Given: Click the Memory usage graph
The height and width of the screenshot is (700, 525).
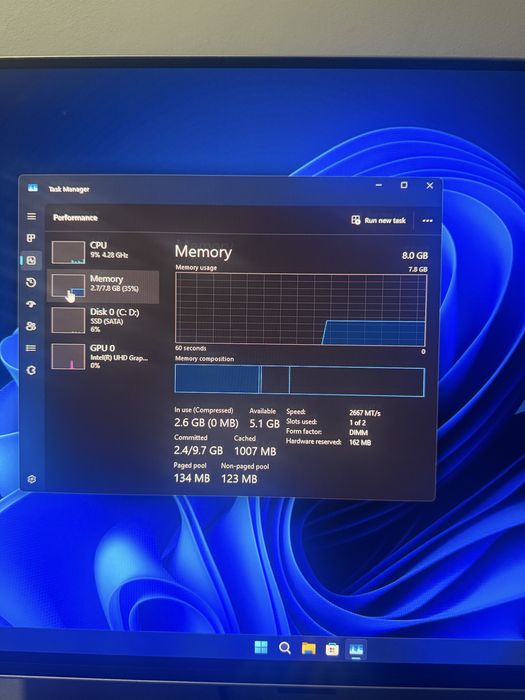Looking at the screenshot, I should tap(300, 309).
